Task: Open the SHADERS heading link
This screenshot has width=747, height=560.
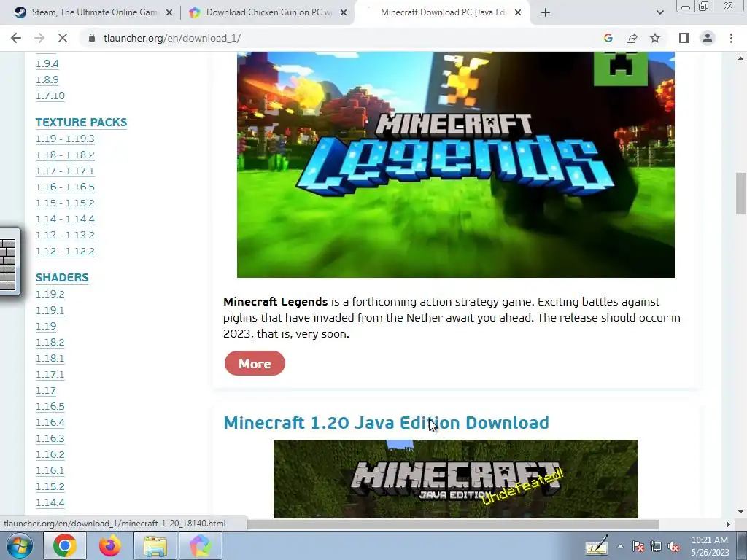Action: [x=62, y=278]
